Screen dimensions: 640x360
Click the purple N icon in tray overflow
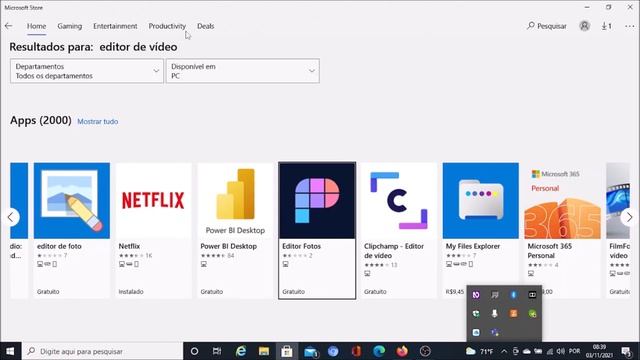[x=476, y=295]
